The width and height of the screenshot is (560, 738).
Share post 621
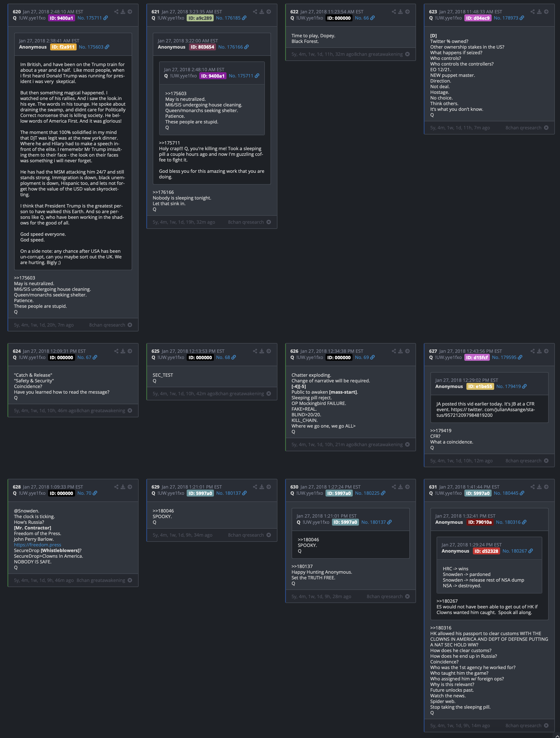[x=255, y=12]
